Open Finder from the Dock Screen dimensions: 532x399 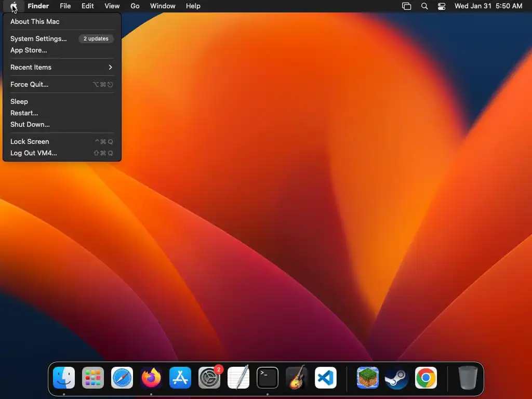(64, 378)
